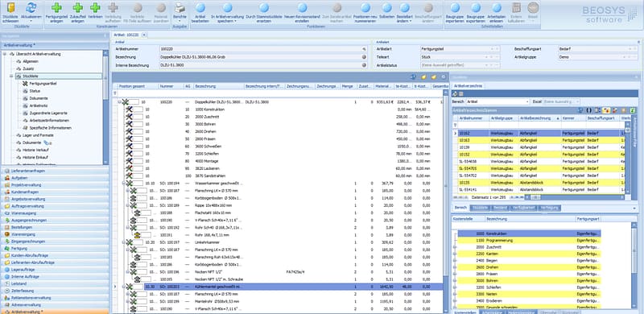Image resolution: width=644 pixels, height=314 pixels.
Task: Collapse the Übersicht Artikelverwaltung tree node
Action: [x=5, y=54]
